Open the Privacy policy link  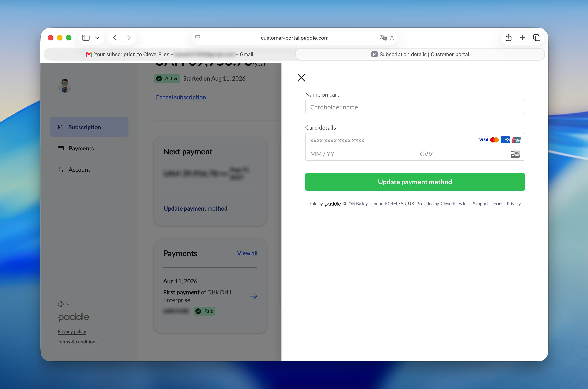pyautogui.click(x=72, y=332)
